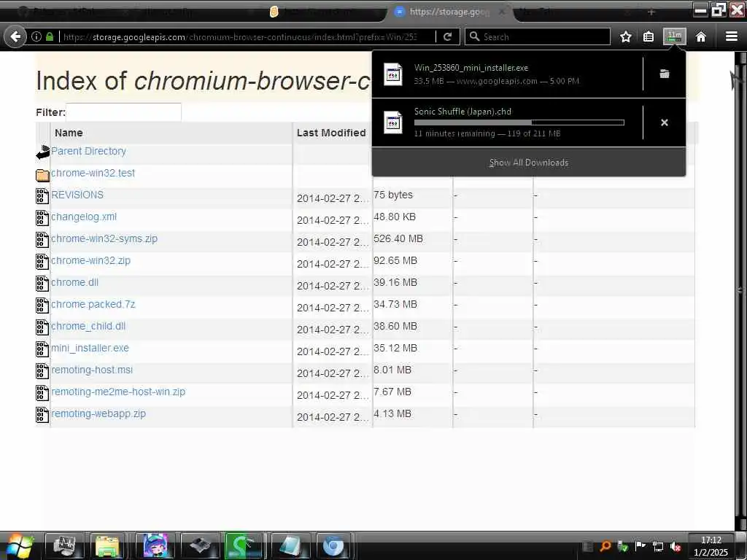Open the Windows Start menu
Image resolution: width=747 pixels, height=560 pixels.
(18, 546)
